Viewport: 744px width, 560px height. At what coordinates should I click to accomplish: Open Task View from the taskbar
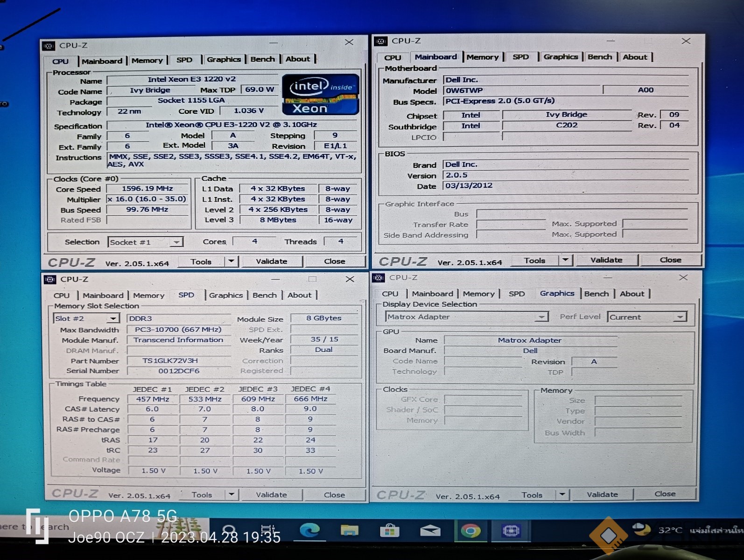click(268, 530)
